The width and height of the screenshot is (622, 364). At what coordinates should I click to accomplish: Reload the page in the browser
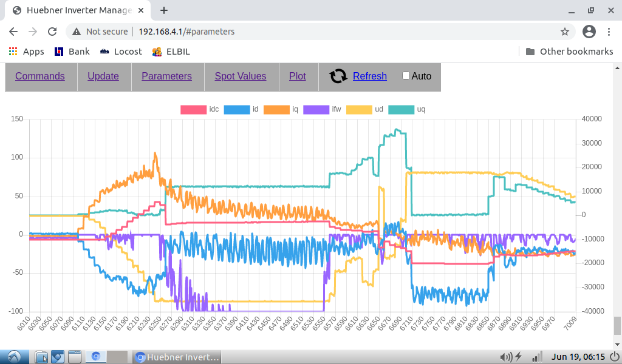(x=52, y=32)
